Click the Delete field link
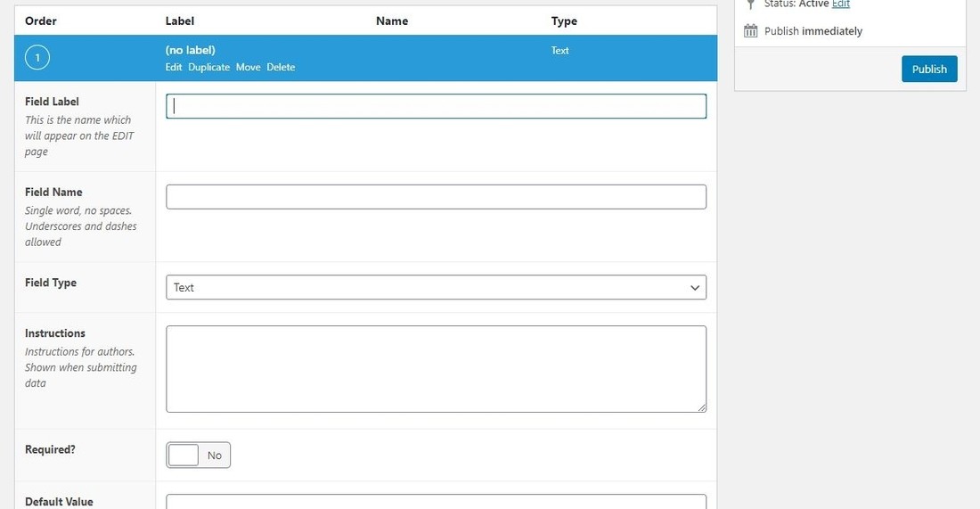 tap(281, 67)
